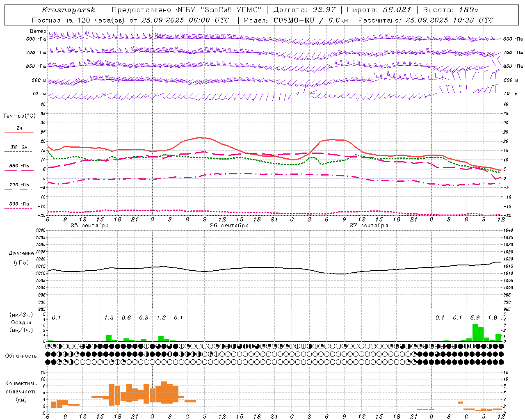The width and height of the screenshot is (525, 420).
Task: Click the 1.9 precipitation total value
Action: point(493,317)
